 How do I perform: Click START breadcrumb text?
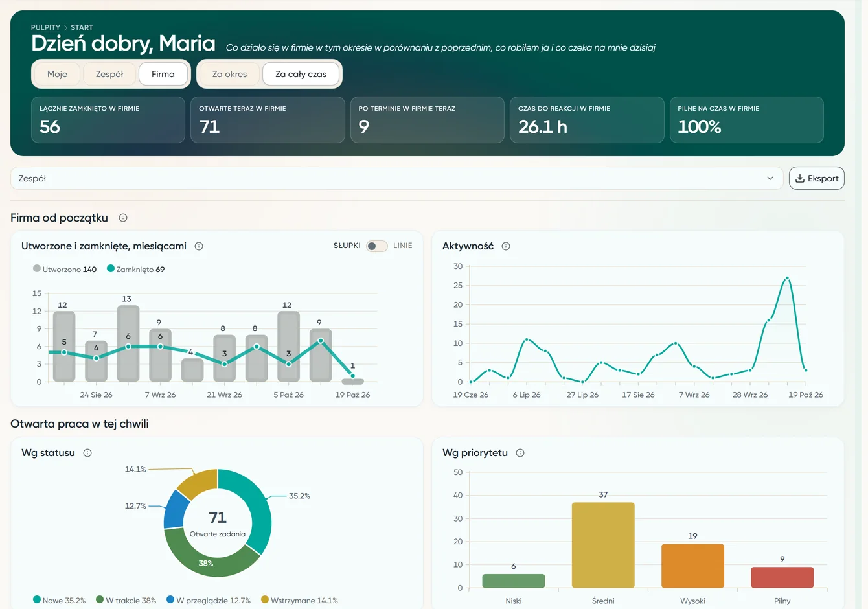(82, 27)
